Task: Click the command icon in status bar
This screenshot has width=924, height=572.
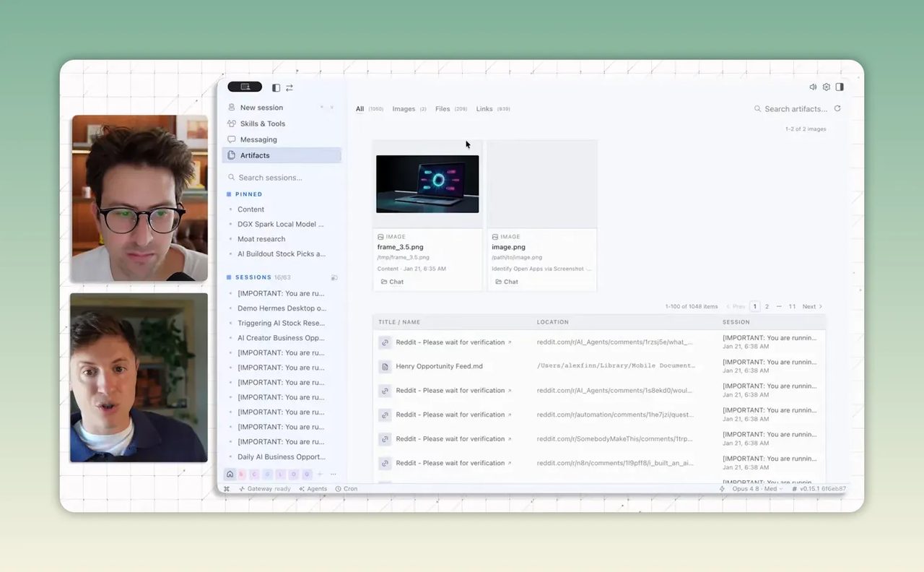Action: click(x=227, y=489)
